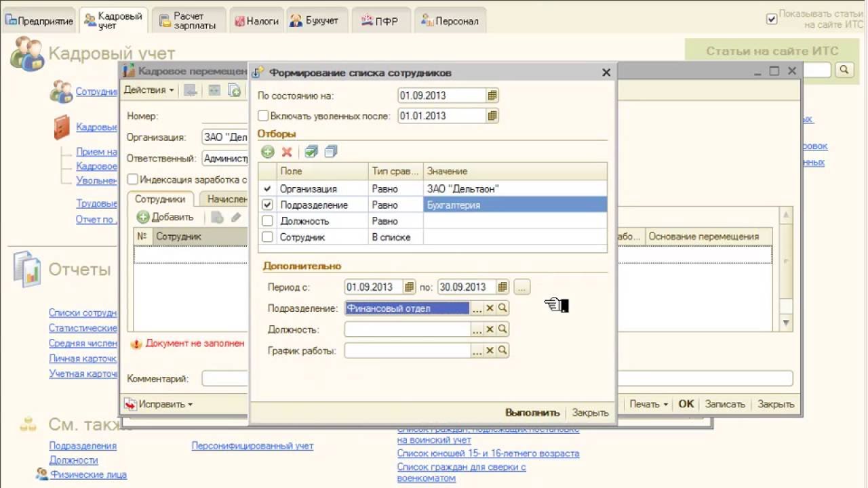
Task: Toggle Индексация заработка checkbox in Кадровое перемещение
Action: (133, 180)
